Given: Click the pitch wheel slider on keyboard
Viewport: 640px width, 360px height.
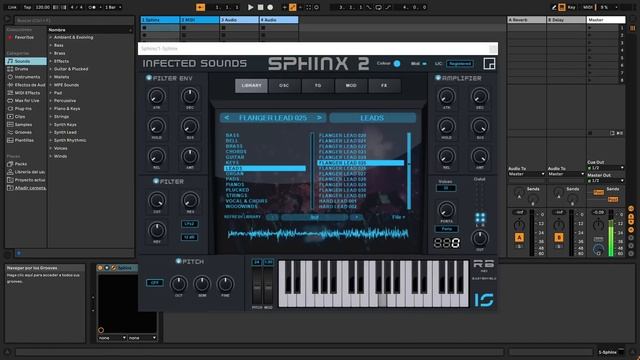Looking at the screenshot, I should [257, 286].
